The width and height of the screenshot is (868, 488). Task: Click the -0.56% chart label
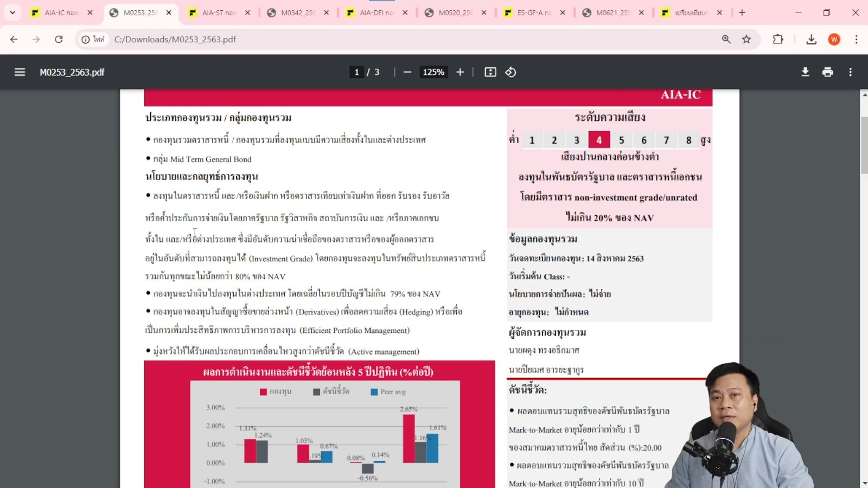[x=368, y=478]
